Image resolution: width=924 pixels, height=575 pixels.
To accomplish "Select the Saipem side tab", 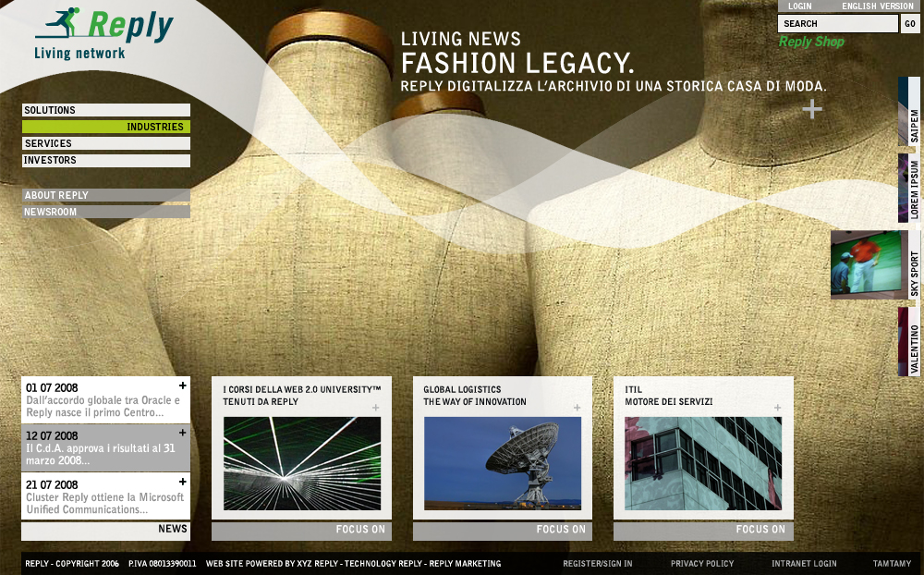I will pyautogui.click(x=909, y=112).
